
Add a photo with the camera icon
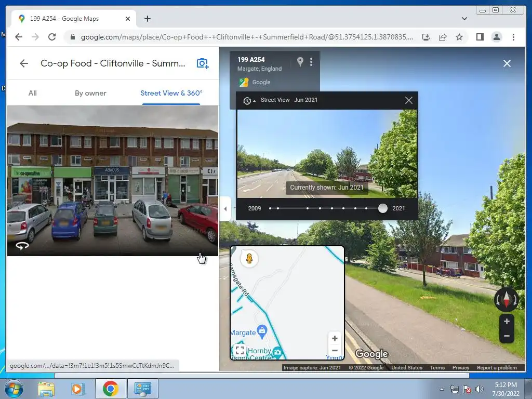[x=202, y=63]
